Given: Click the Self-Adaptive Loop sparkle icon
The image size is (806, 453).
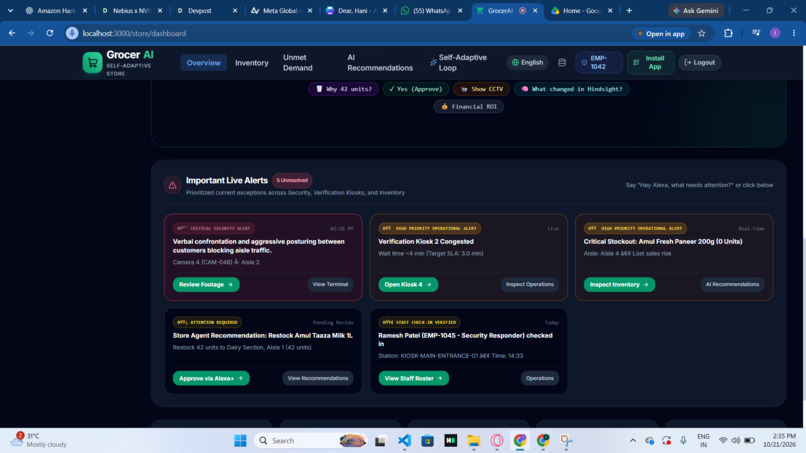Looking at the screenshot, I should tap(433, 63).
